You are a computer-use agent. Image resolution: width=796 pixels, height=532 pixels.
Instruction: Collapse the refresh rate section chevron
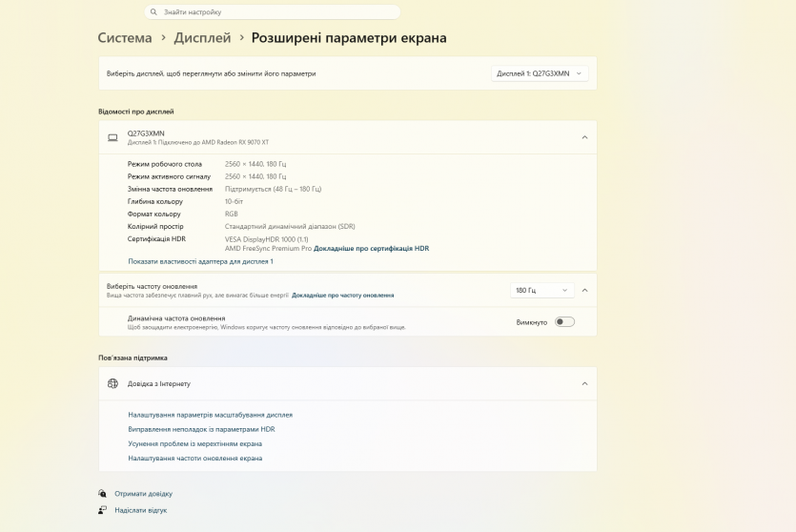coord(584,290)
